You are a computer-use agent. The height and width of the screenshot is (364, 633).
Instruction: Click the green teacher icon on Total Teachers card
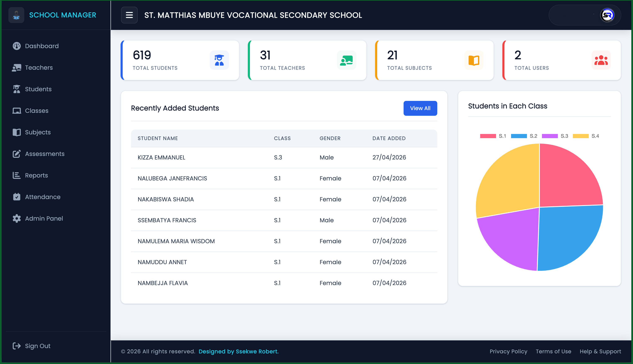tap(346, 60)
